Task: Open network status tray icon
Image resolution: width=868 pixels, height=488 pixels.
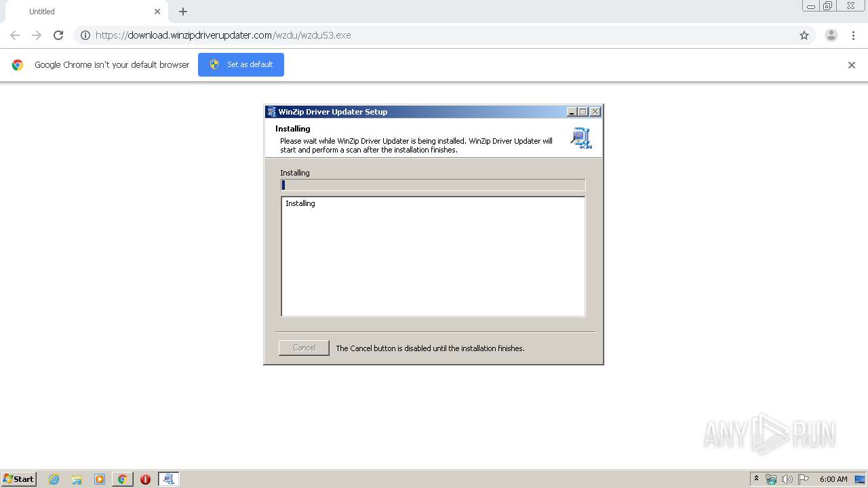Action: pyautogui.click(x=771, y=479)
